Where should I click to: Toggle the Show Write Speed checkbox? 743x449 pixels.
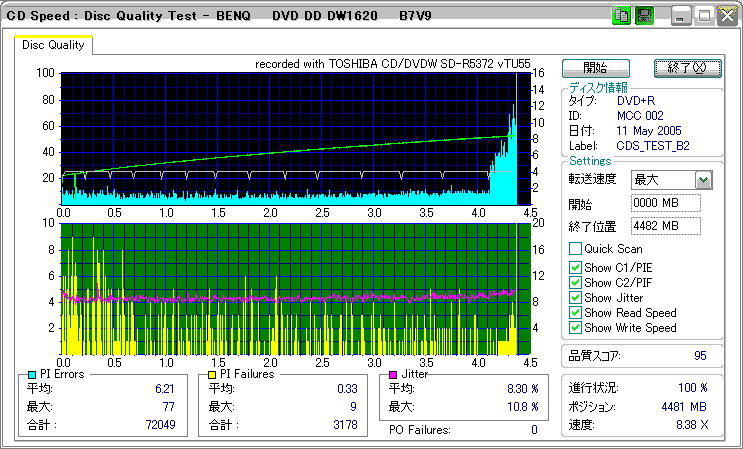pyautogui.click(x=575, y=327)
